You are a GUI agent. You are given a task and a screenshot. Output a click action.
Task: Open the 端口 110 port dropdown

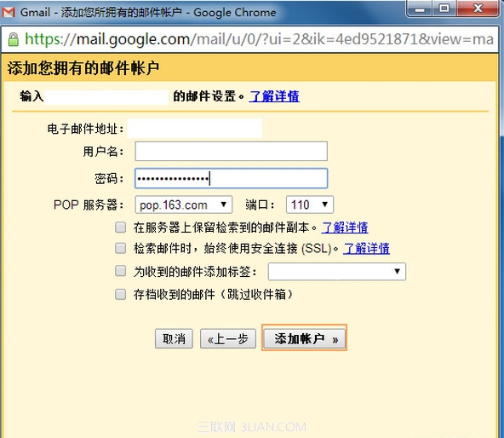[310, 205]
